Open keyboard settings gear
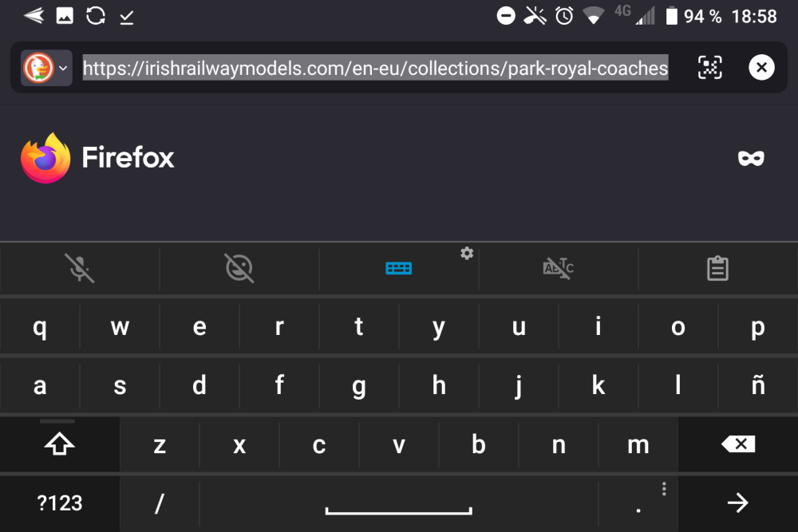This screenshot has height=532, width=798. tap(467, 254)
